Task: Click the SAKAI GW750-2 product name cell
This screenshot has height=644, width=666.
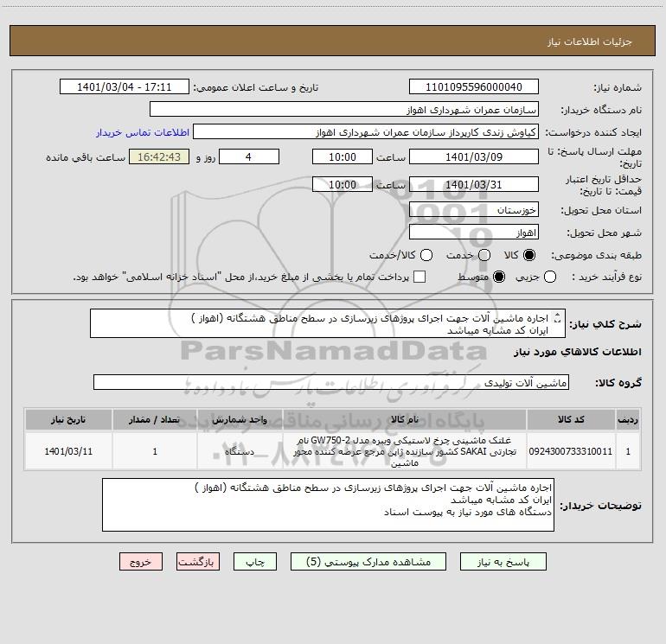Action: [405, 451]
